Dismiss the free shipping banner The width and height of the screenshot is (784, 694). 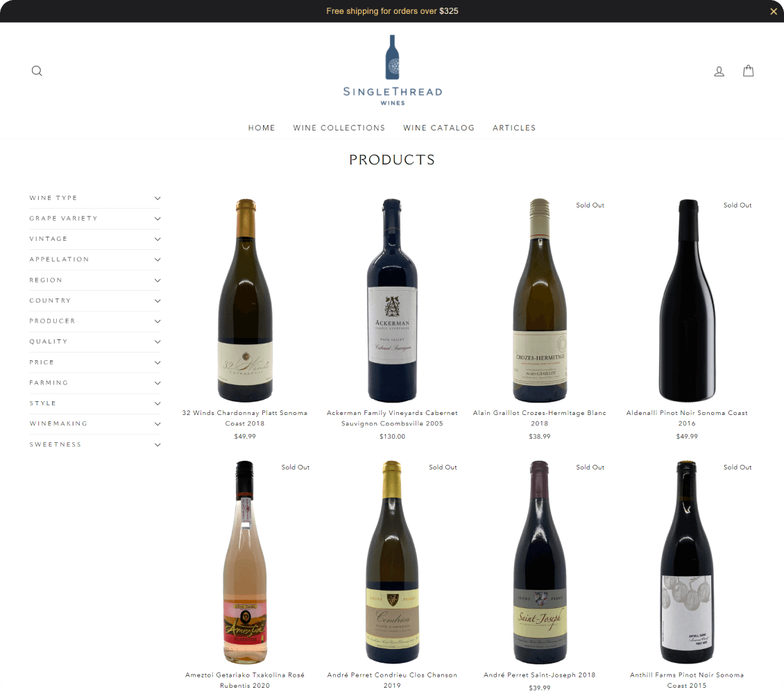(x=773, y=12)
